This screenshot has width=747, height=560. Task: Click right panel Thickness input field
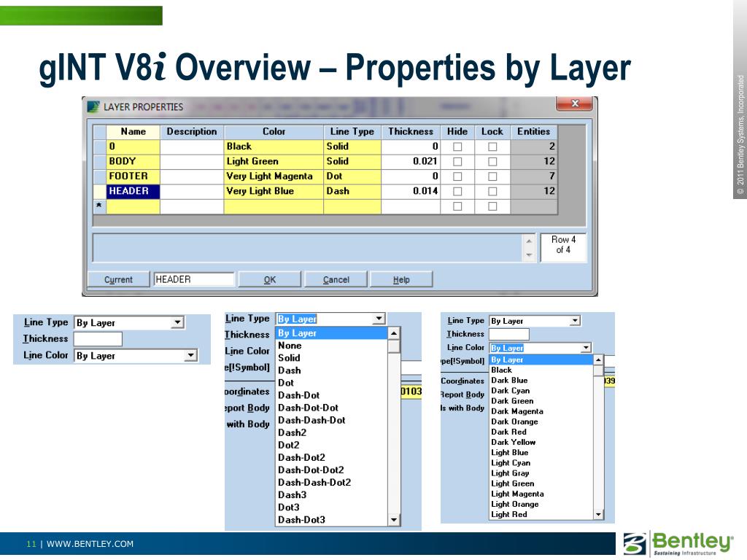click(508, 334)
